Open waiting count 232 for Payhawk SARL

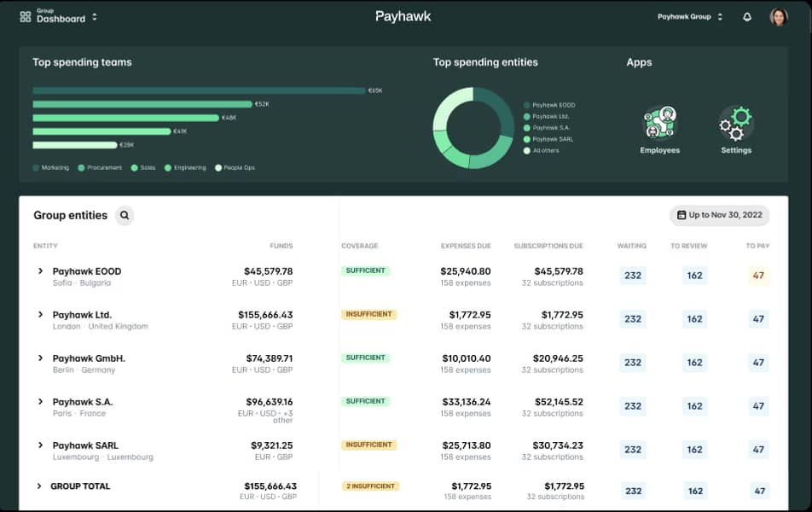click(633, 450)
